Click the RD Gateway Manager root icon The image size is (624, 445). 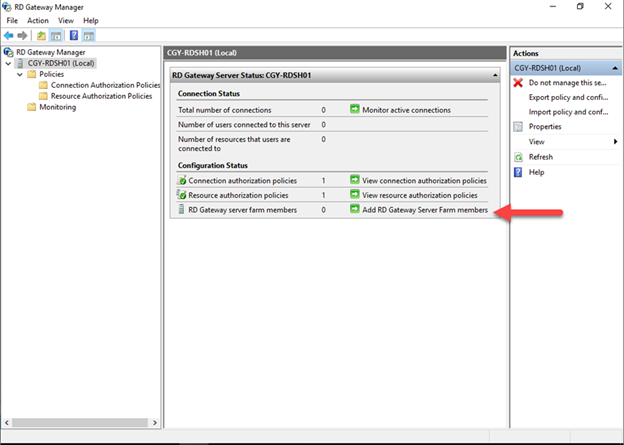coord(8,52)
